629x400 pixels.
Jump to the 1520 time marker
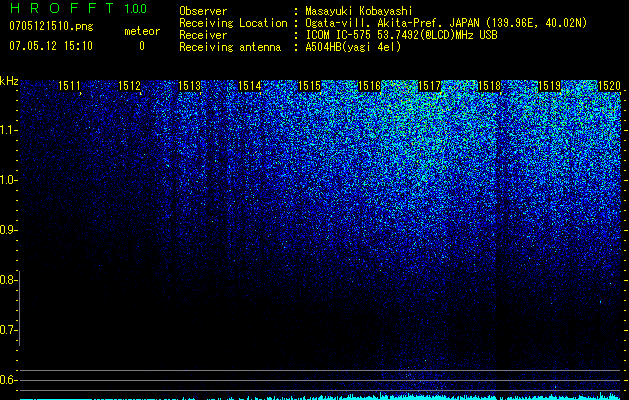tap(609, 86)
